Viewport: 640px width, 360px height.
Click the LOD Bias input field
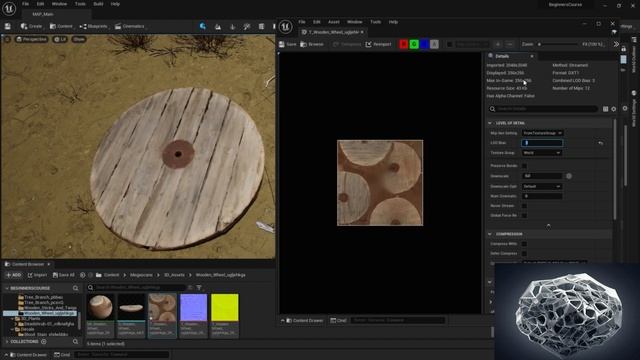point(542,143)
